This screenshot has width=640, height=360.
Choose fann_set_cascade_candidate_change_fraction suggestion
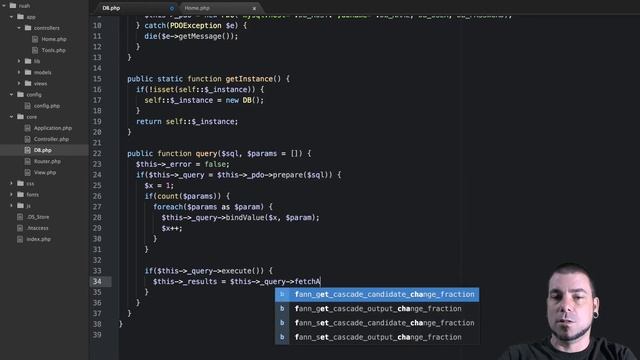point(377,323)
